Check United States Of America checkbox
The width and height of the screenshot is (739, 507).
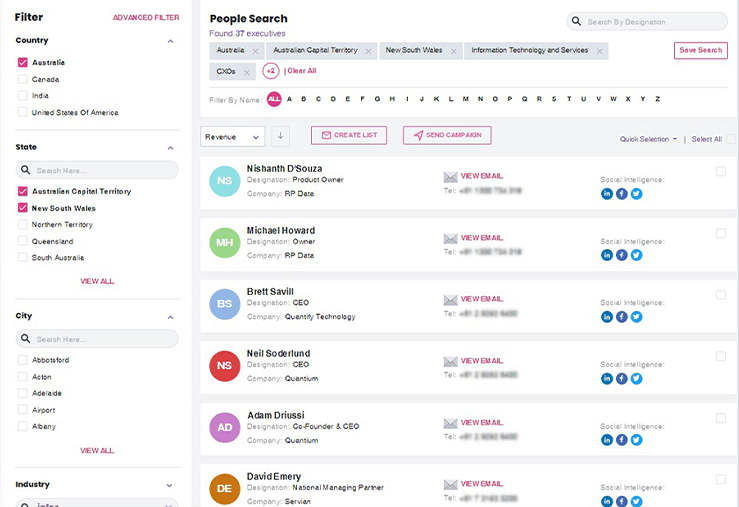pos(23,112)
